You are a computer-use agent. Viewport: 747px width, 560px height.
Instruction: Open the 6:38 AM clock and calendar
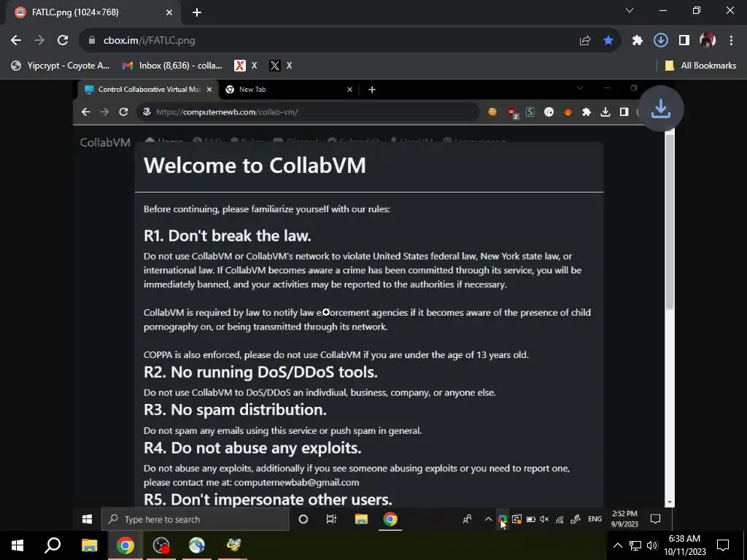685,545
